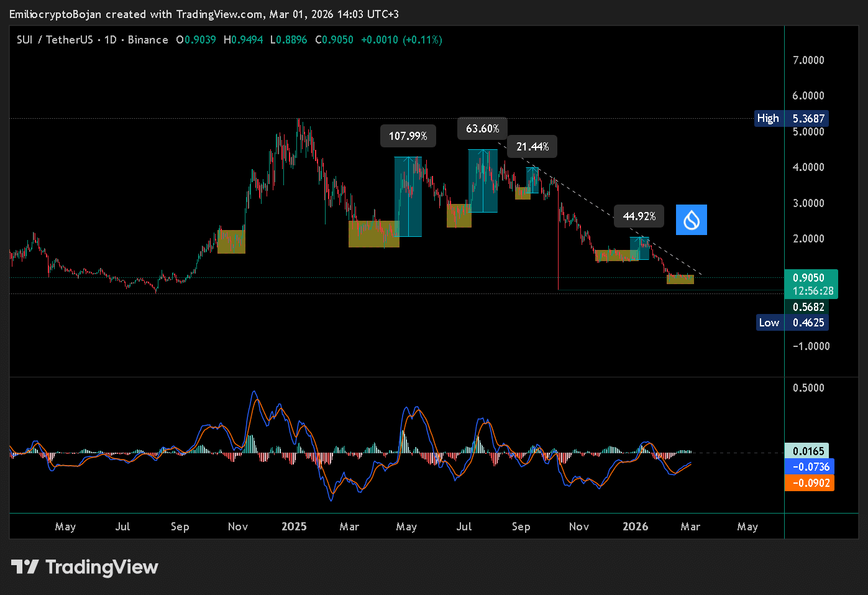The image size is (868, 595).
Task: Select the blue -0.0736 MACD value
Action: [810, 466]
